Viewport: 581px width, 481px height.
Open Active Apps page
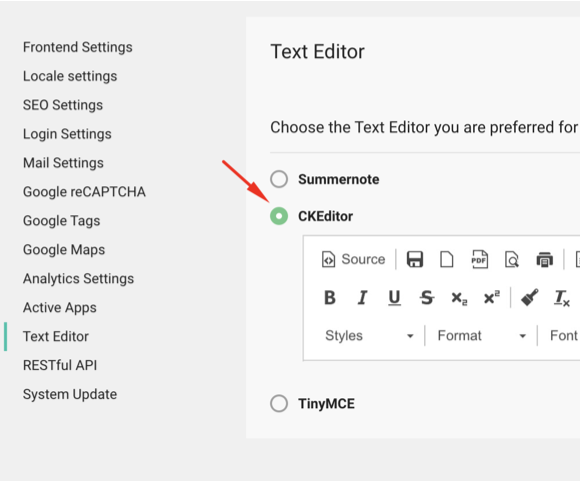coord(60,308)
